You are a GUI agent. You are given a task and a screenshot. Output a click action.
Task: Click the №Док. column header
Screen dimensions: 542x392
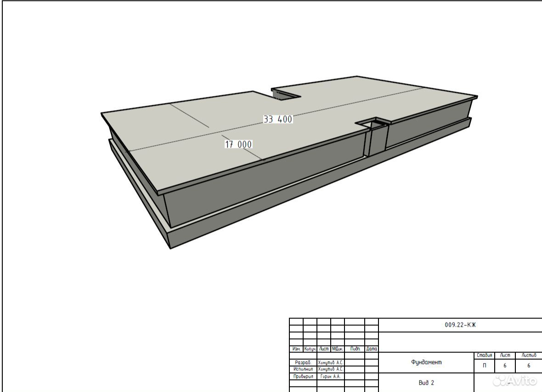337,349
